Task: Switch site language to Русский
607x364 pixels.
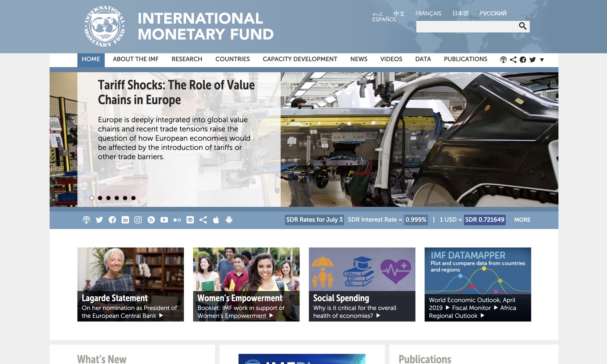Action: (493, 14)
